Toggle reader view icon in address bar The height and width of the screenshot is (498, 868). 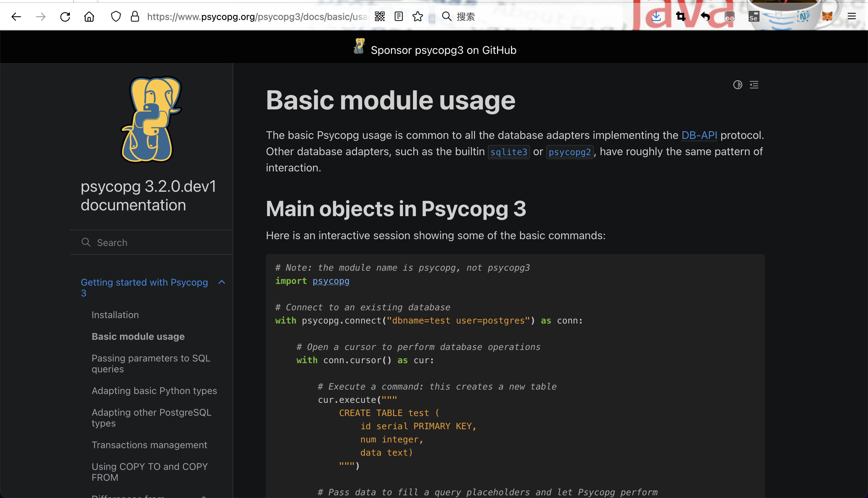click(398, 16)
